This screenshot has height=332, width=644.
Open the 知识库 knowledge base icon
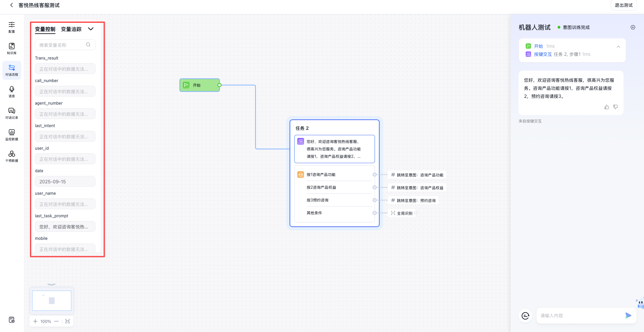coord(12,48)
